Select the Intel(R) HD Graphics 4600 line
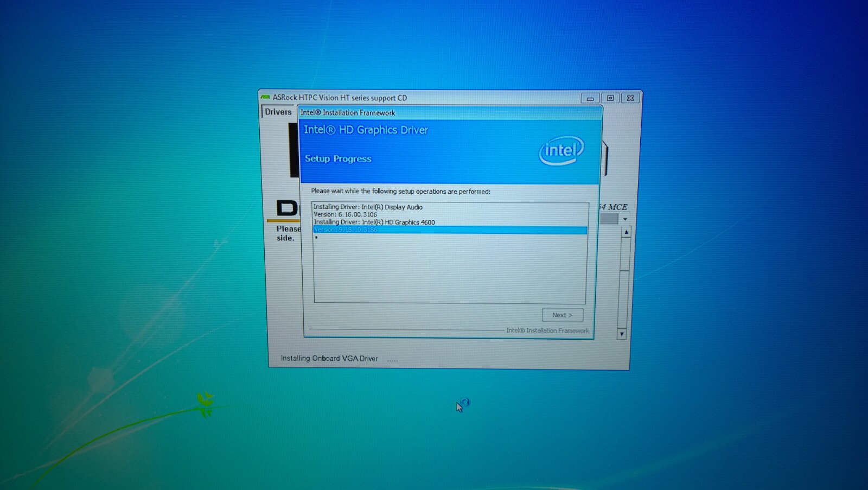 [x=374, y=222]
